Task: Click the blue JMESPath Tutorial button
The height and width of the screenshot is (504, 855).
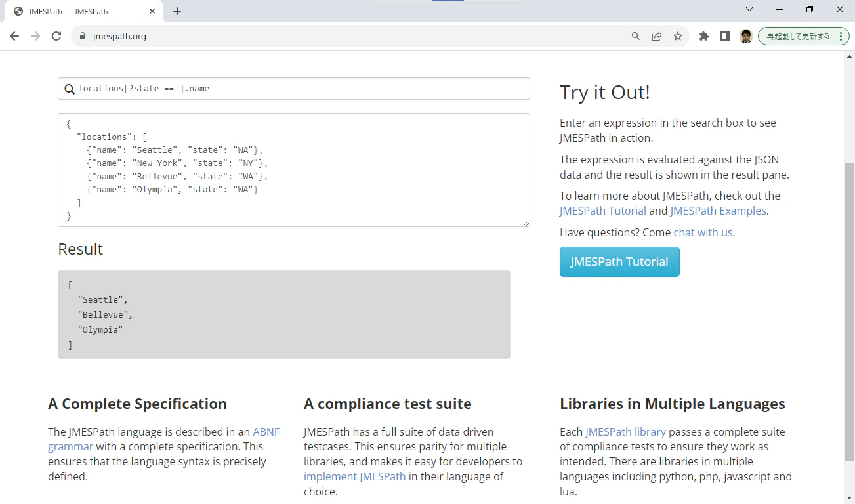Action: [619, 262]
